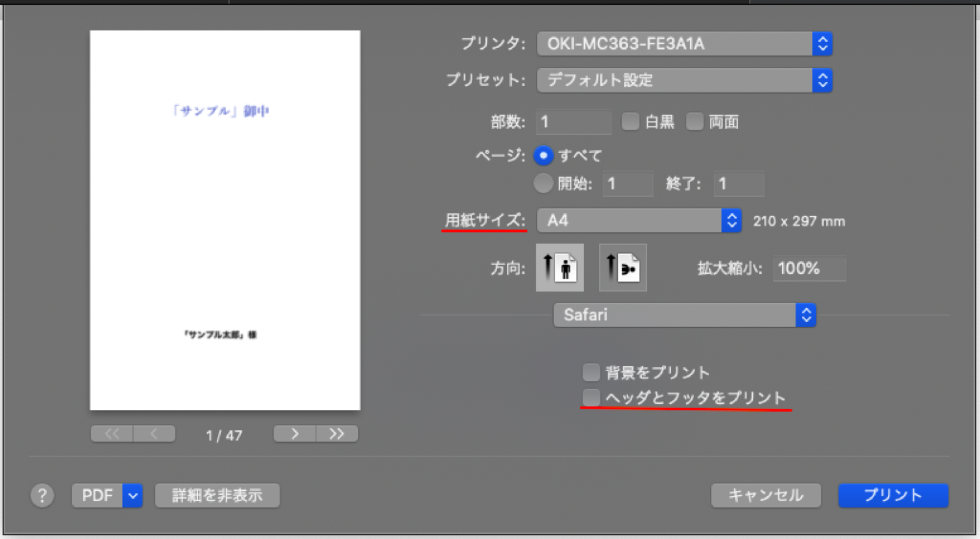Open the プリンタ OKI-MC363 dropdown
Image resolution: width=980 pixels, height=539 pixels.
(685, 44)
